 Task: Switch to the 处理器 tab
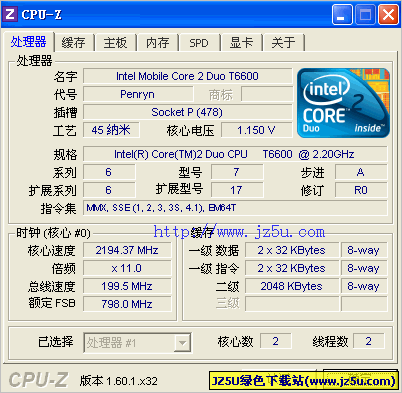pos(29,42)
